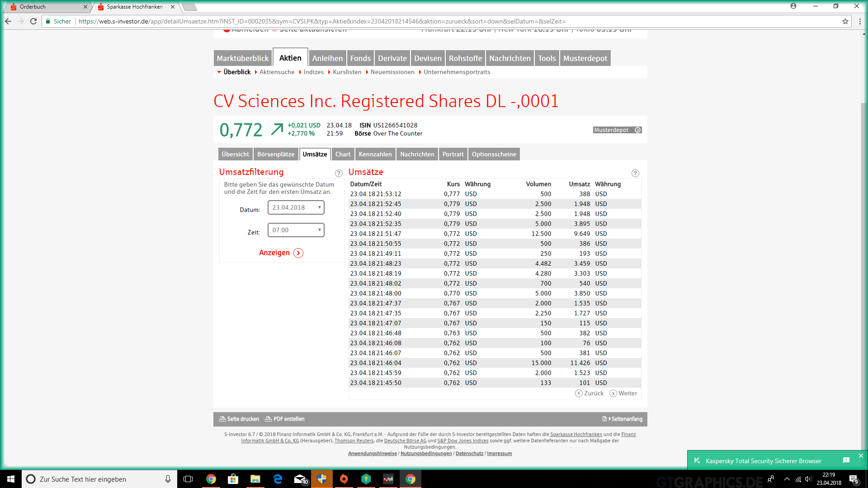Switch to the Chart sub-tab
This screenshot has width=868, height=488.
coord(343,154)
